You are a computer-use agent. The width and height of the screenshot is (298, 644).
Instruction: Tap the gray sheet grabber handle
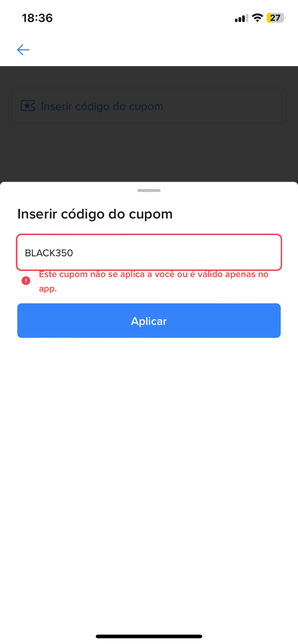[149, 190]
